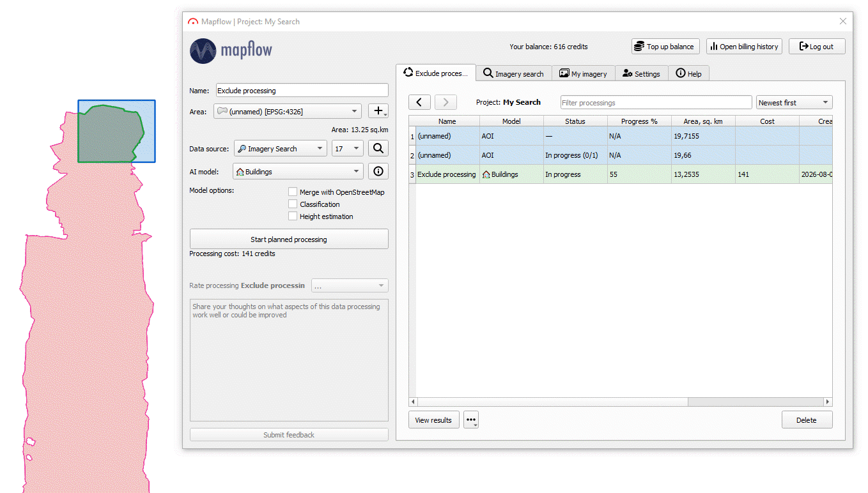The image size is (868, 493).
Task: Sort by the Area, sq. km column header
Action: point(703,121)
